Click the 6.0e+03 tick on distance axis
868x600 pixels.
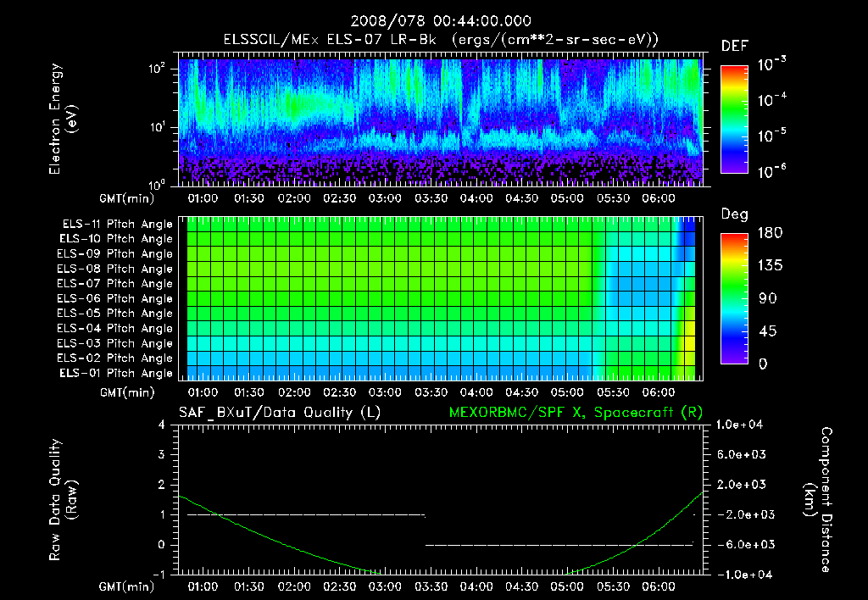coord(741,454)
